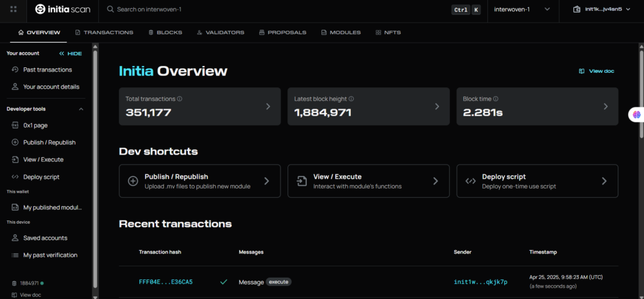
Task: Click the code brackets icon in Deploy script card
Action: 470,181
